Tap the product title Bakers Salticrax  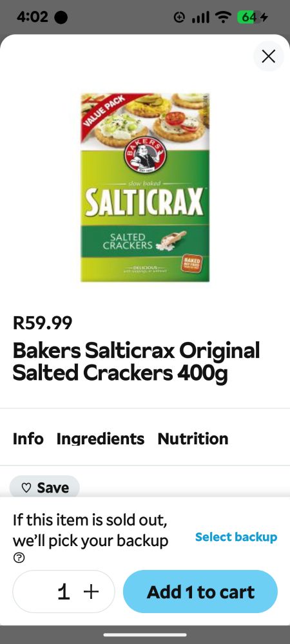coord(137,361)
